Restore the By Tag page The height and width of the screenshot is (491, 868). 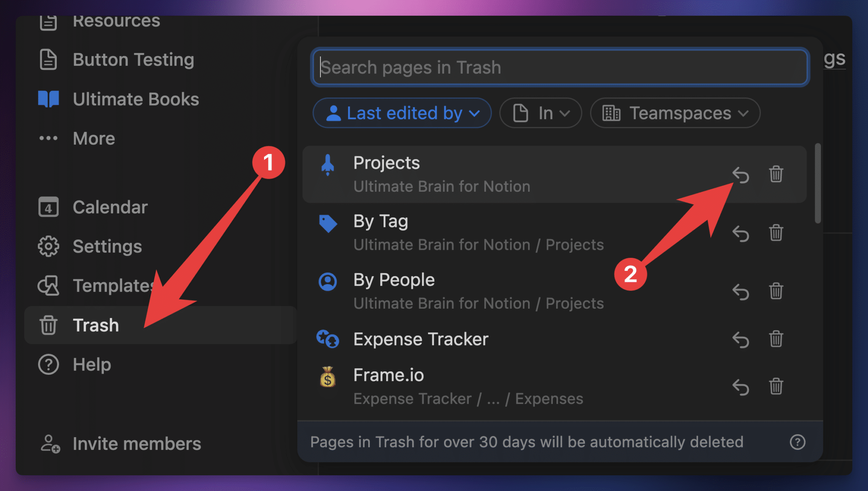pyautogui.click(x=741, y=234)
